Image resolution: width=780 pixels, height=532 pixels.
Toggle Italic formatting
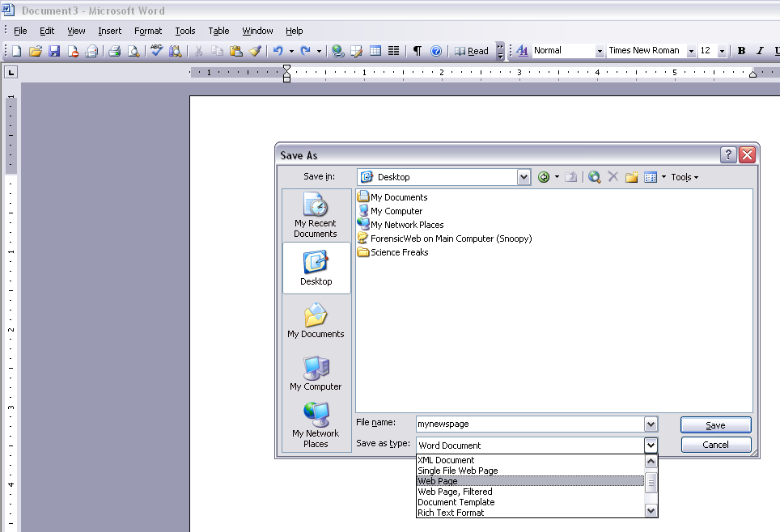[x=760, y=51]
